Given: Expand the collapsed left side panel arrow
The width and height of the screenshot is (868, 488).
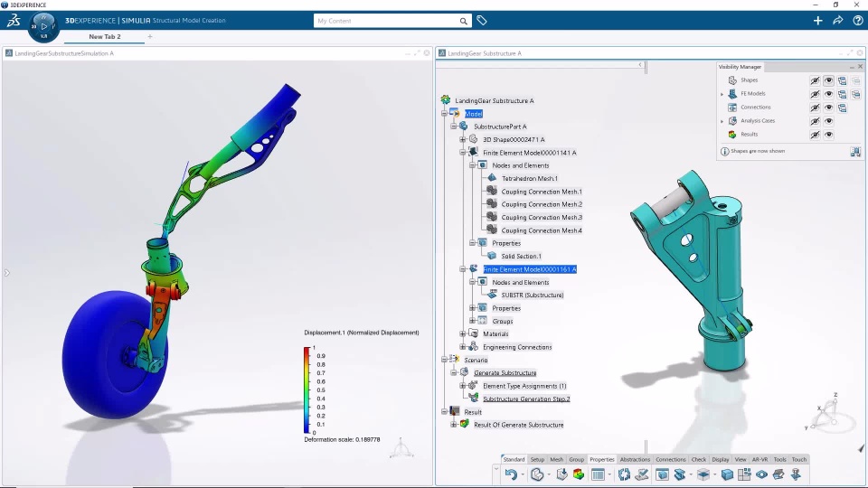Looking at the screenshot, I should [6, 272].
